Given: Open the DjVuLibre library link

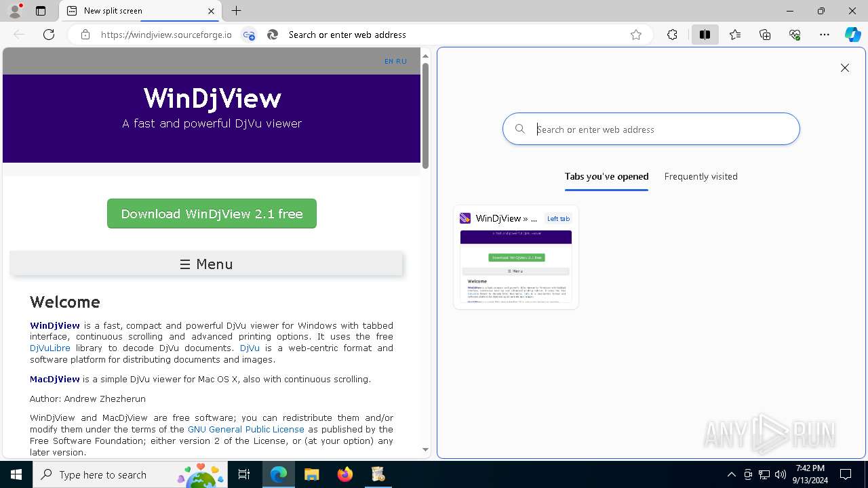Looking at the screenshot, I should 50,348.
